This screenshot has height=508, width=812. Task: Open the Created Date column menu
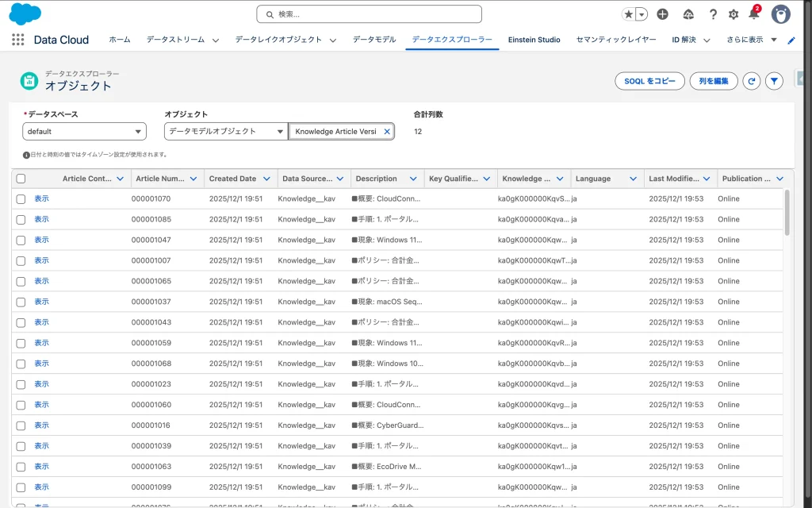(x=266, y=179)
